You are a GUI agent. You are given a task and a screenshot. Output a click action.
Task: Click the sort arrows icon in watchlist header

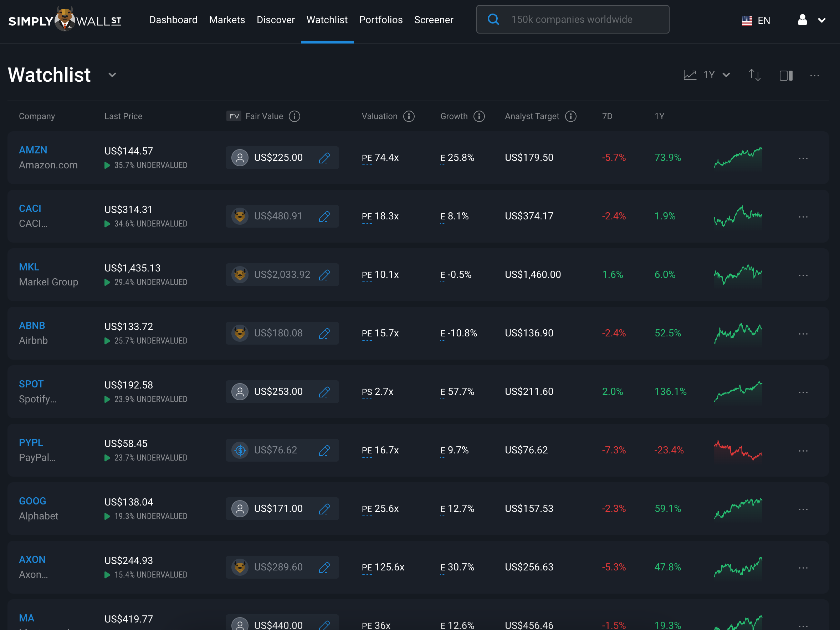click(x=754, y=75)
